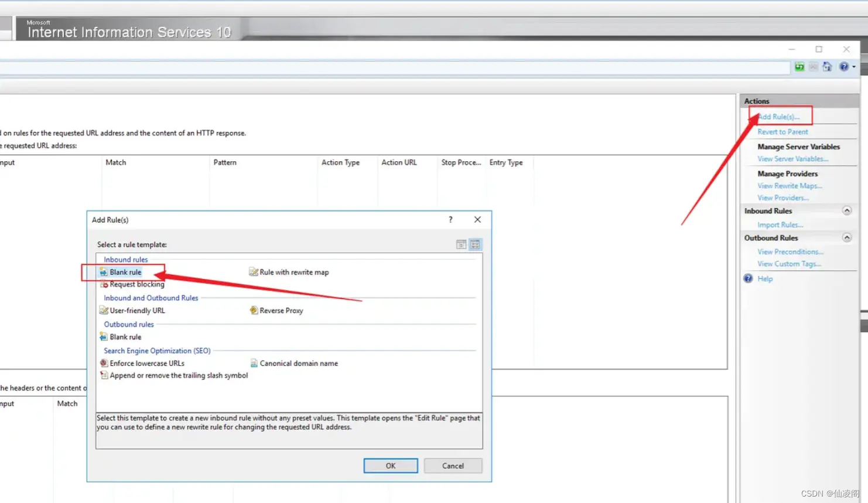This screenshot has height=503, width=868.
Task: Switch template list to details view icon
Action: pyautogui.click(x=462, y=244)
